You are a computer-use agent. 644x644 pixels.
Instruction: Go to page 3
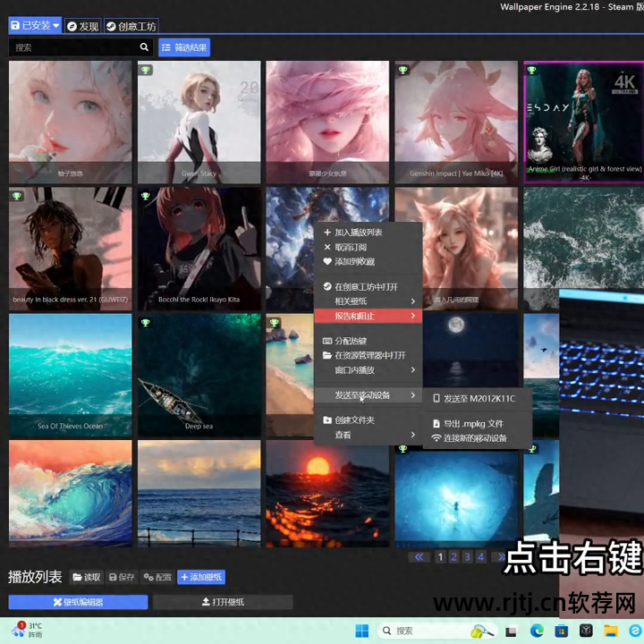[468, 557]
